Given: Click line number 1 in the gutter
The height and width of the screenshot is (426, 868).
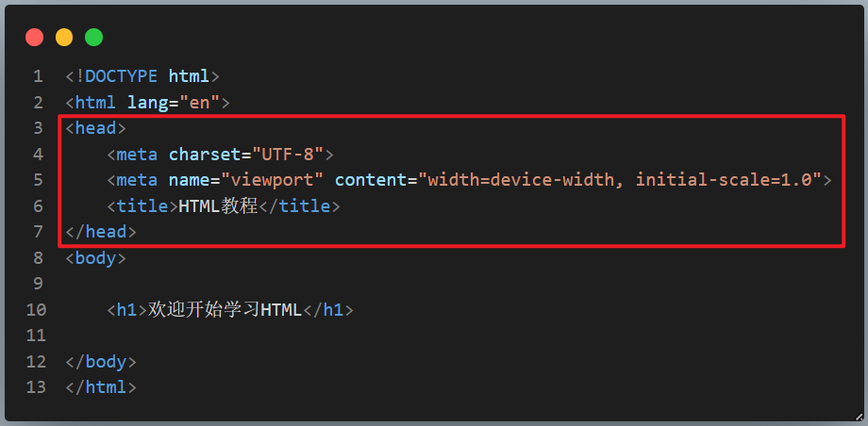Looking at the screenshot, I should point(38,76).
